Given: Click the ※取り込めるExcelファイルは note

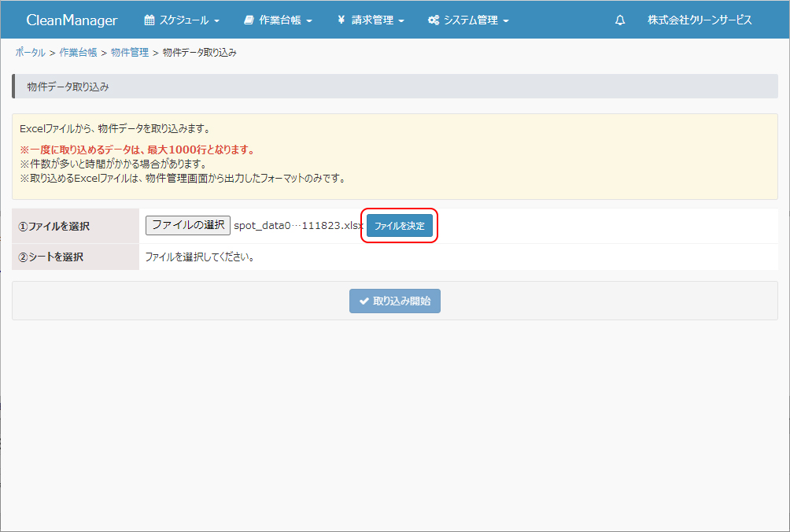Looking at the screenshot, I should click(183, 178).
